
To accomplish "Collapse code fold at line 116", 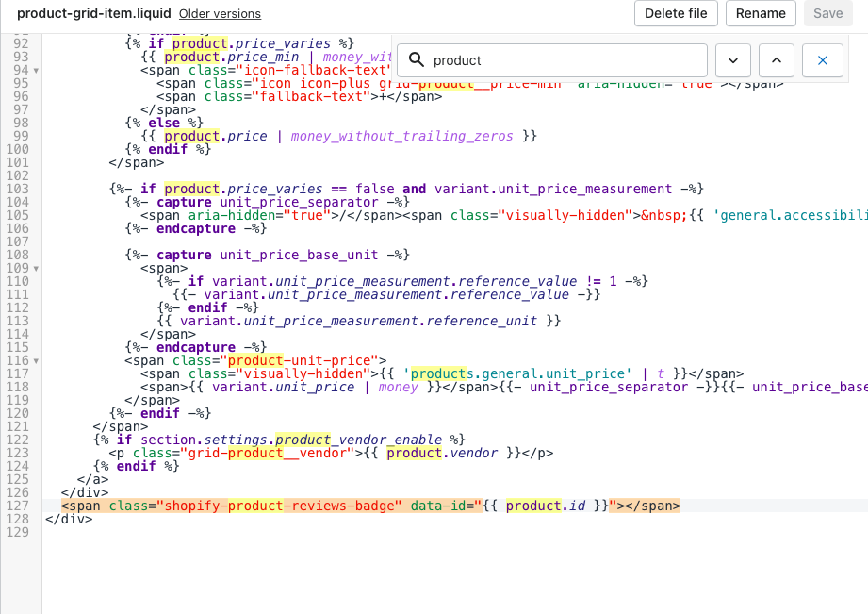I will (36, 360).
